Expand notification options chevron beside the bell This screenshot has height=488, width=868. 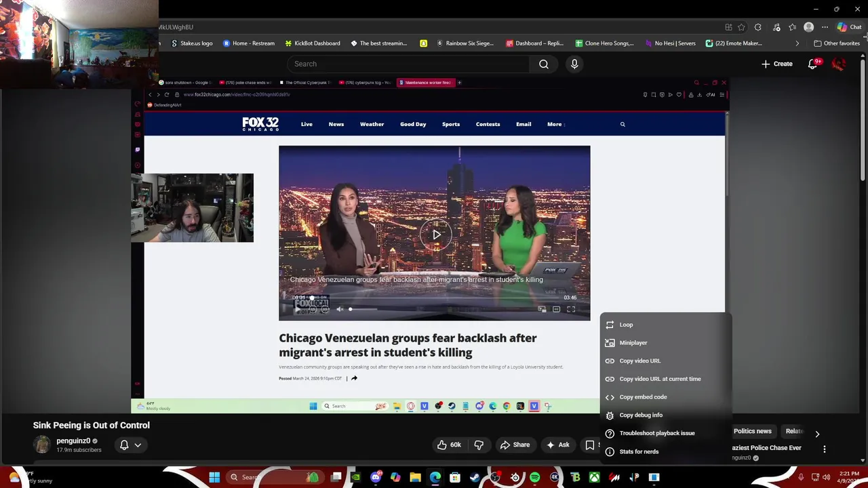(138, 445)
